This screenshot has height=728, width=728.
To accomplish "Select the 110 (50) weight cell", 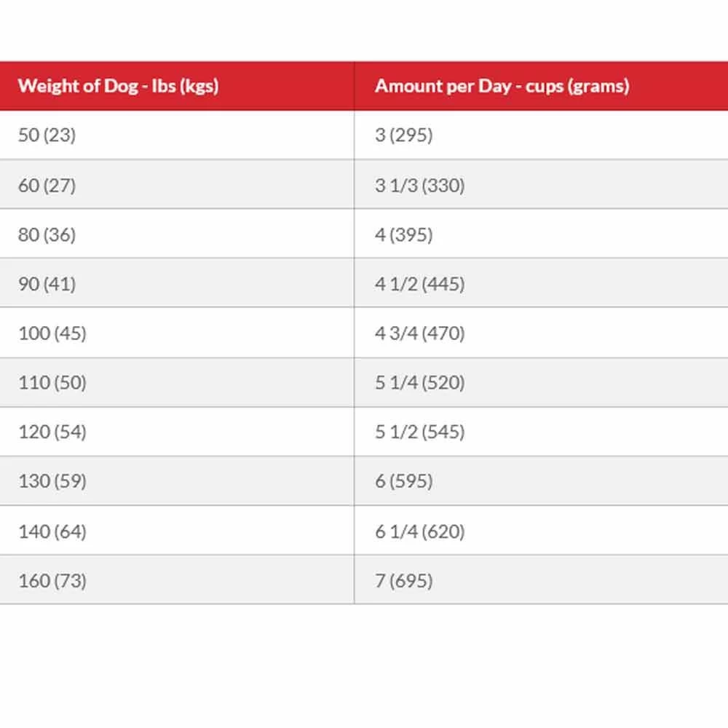I will click(52, 383).
